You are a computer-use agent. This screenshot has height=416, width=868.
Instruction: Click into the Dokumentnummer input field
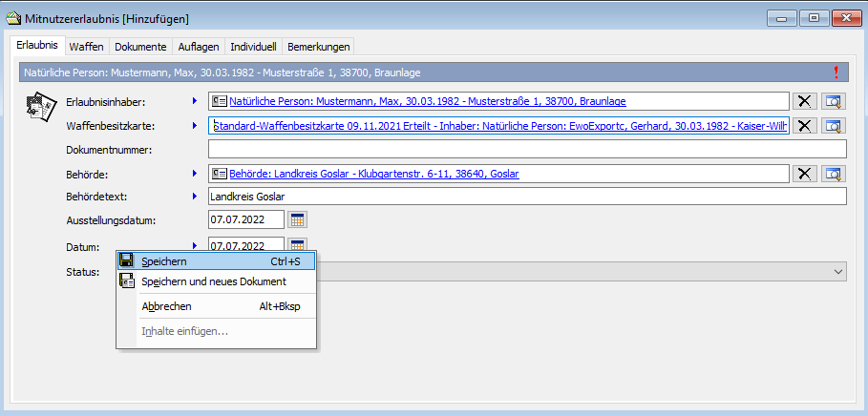click(x=526, y=149)
